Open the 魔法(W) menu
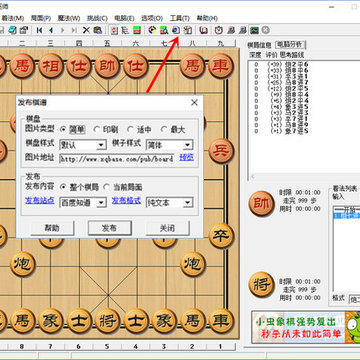 point(69,18)
